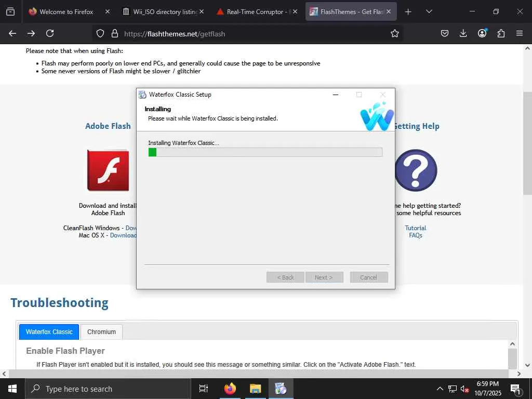532x399 pixels.
Task: Open the Action Center notifications
Action: (516, 389)
